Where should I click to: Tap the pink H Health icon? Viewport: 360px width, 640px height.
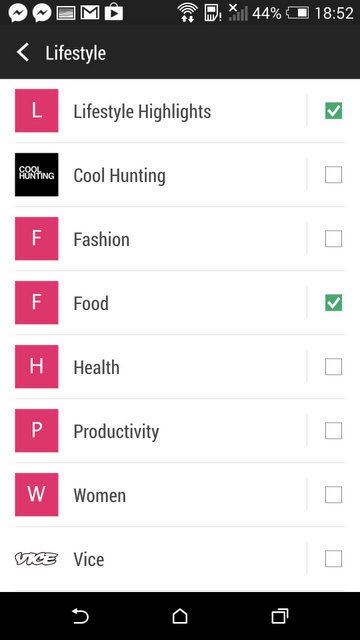37,367
